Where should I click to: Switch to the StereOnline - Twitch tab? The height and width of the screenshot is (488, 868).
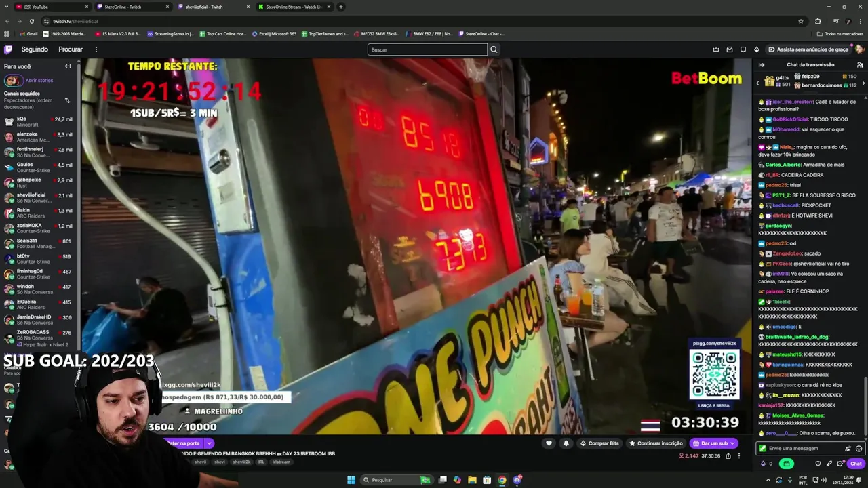(x=132, y=7)
